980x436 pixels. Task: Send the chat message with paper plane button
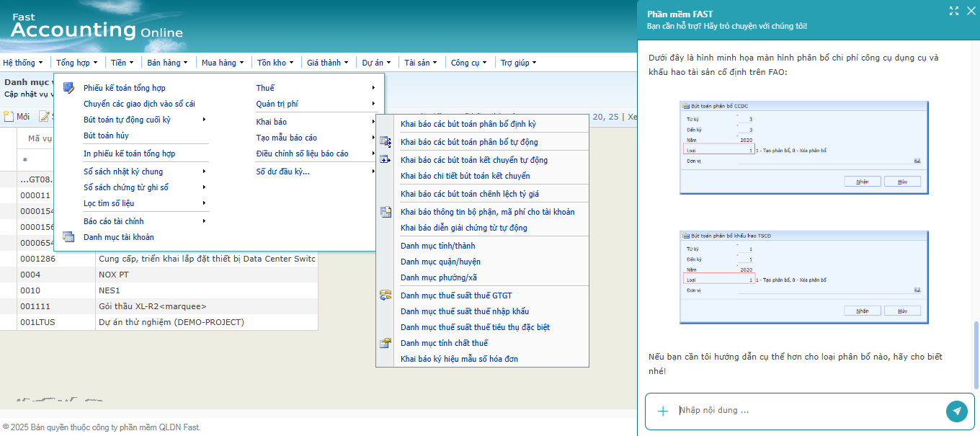coord(956,411)
